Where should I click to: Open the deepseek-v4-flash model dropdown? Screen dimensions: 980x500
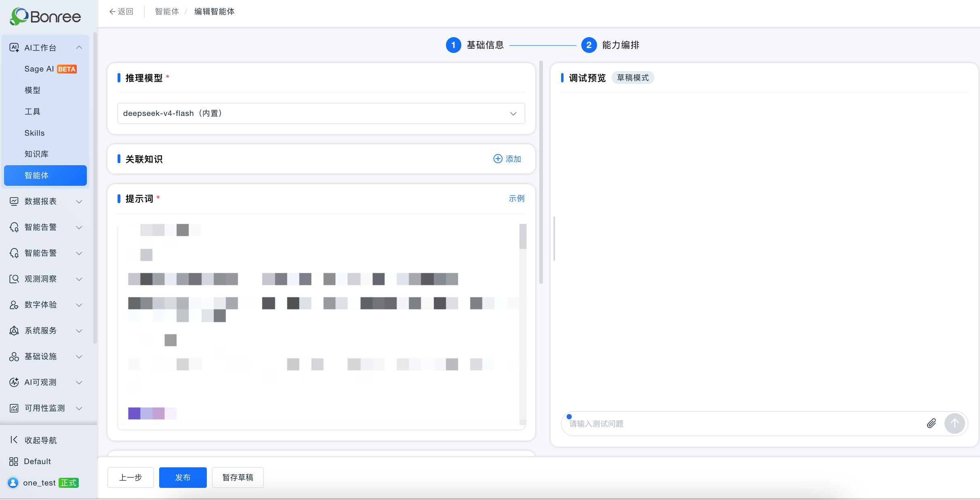[321, 113]
